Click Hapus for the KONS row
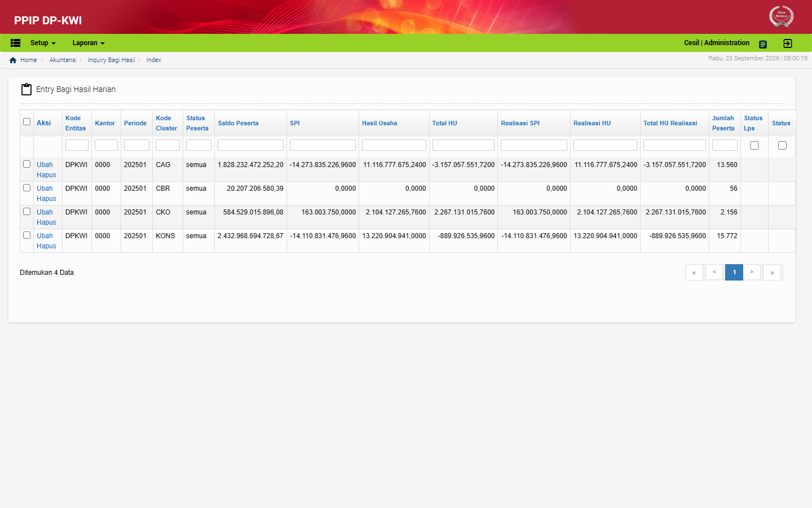 tap(46, 246)
